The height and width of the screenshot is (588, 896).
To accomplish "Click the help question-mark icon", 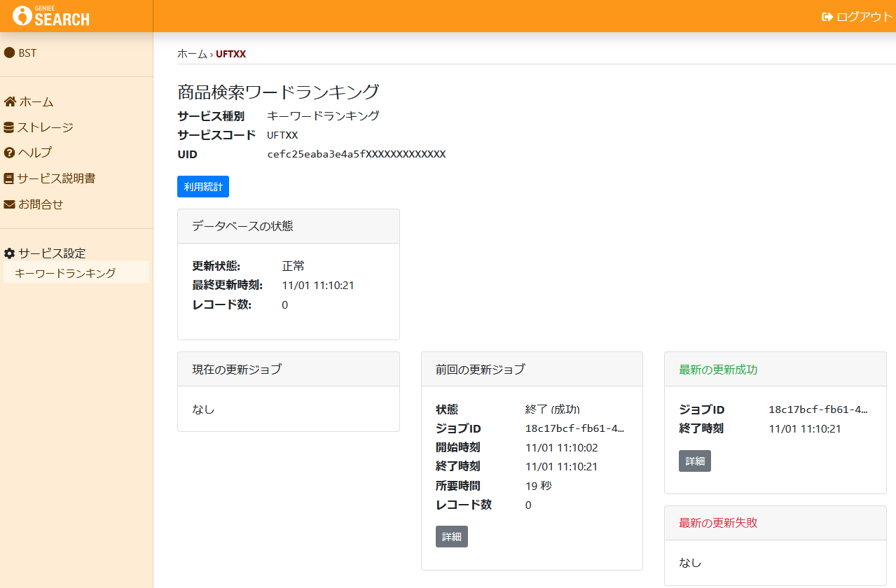I will (9, 153).
